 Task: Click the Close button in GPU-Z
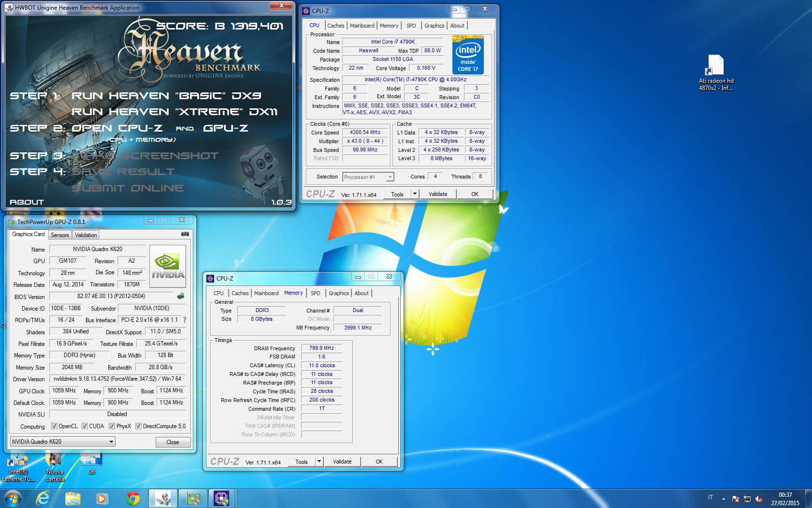pos(173,442)
